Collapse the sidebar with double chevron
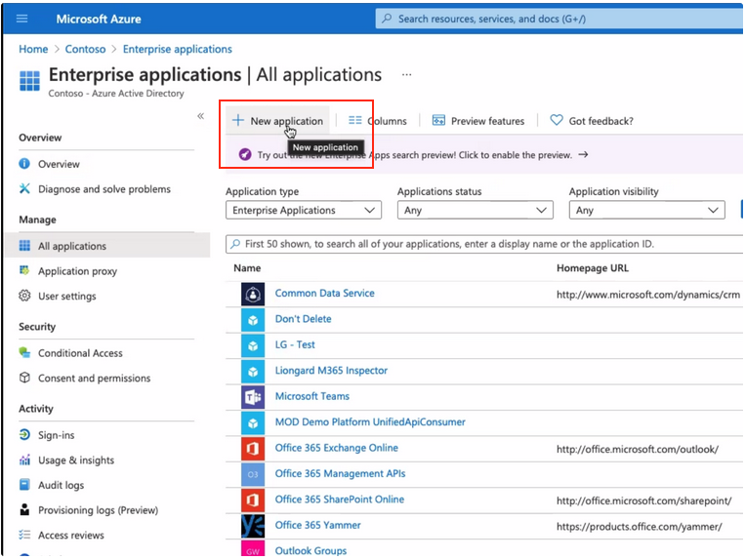The height and width of the screenshot is (560, 745). 200,116
